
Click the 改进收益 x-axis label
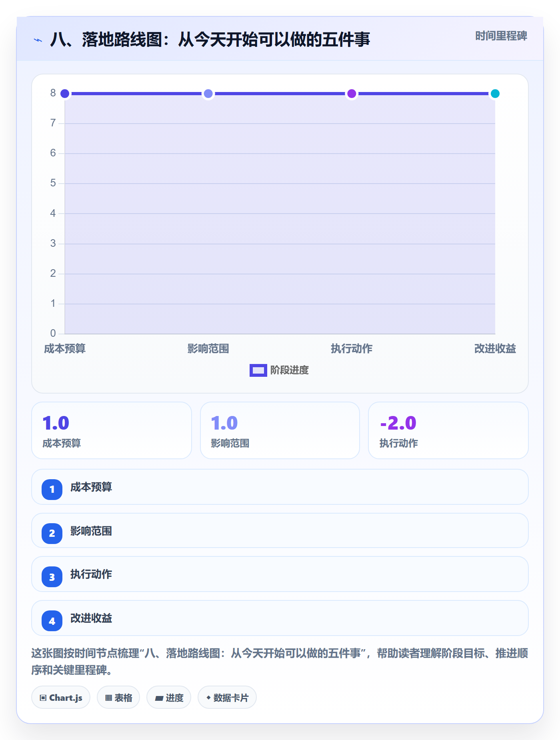click(495, 348)
